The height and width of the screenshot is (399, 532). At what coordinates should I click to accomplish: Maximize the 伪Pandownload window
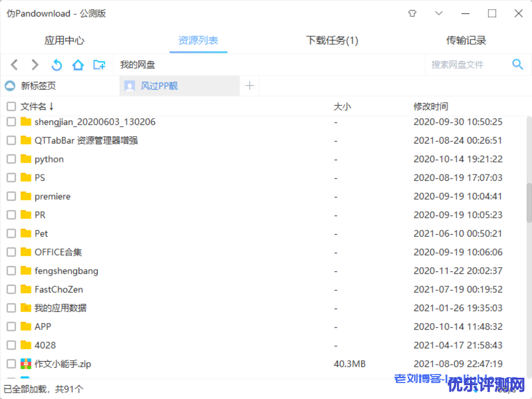pyautogui.click(x=492, y=14)
